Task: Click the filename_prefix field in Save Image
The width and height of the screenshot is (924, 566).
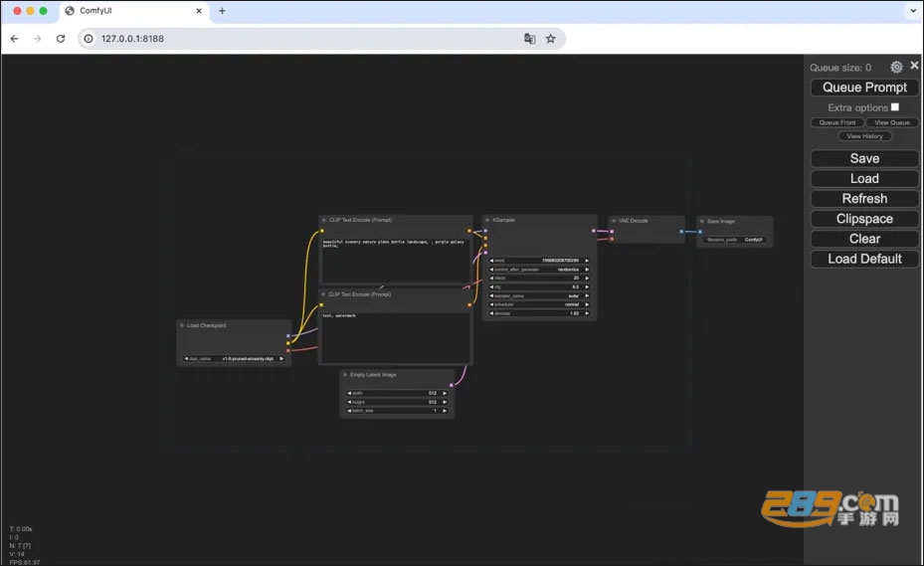Action: pos(735,240)
